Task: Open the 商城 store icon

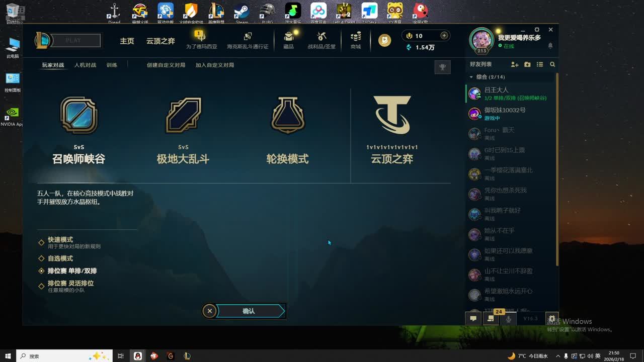Action: (x=356, y=36)
